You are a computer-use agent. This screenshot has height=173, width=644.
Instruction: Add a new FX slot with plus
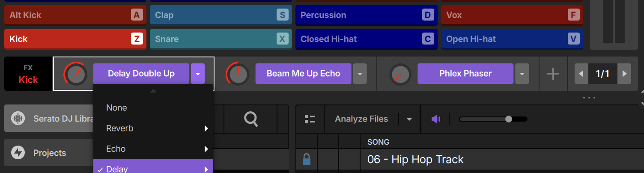point(553,74)
